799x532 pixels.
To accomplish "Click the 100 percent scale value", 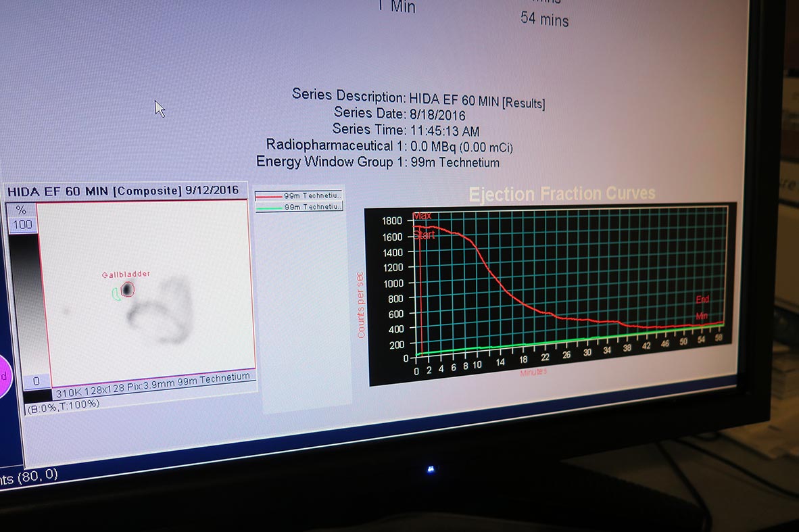I will click(22, 224).
